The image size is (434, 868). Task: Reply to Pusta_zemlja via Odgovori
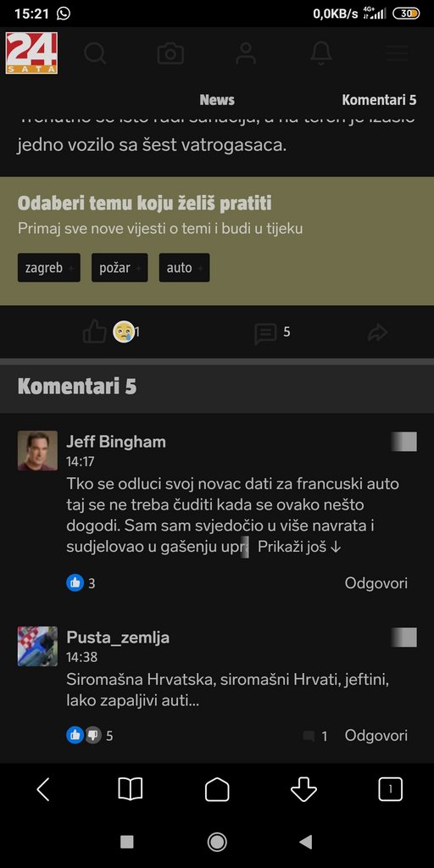coord(376,735)
